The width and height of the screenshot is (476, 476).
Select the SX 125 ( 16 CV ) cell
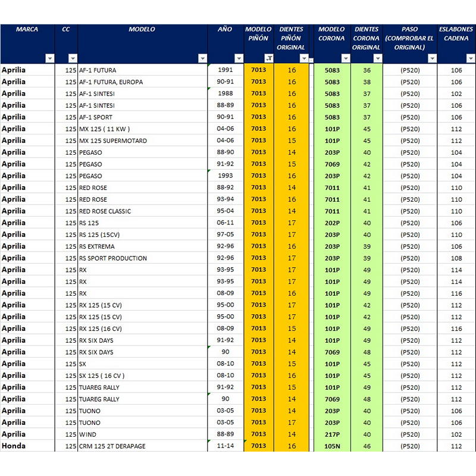pyautogui.click(x=142, y=376)
